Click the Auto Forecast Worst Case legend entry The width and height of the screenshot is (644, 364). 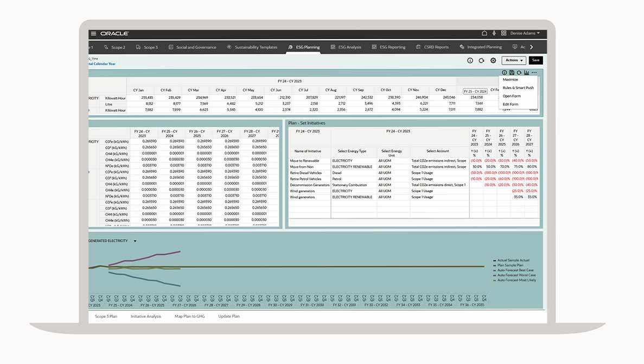tap(516, 275)
